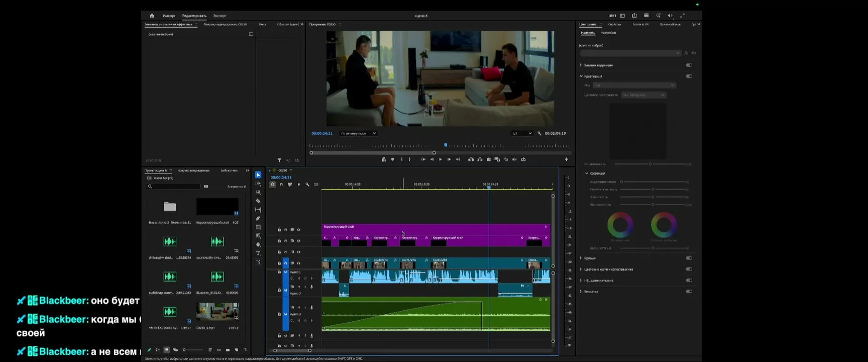This screenshot has height=362, width=868.
Task: Lock the V4 video track
Action: (x=279, y=230)
